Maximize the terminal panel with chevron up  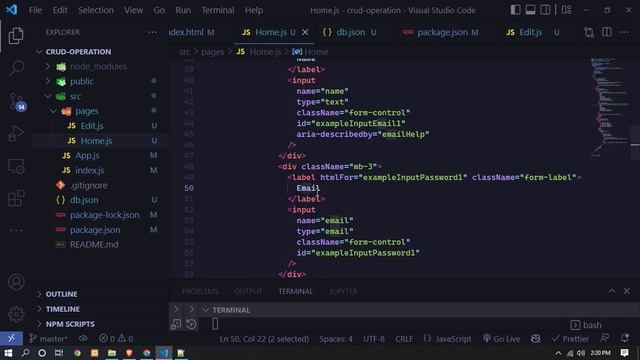tap(611, 291)
